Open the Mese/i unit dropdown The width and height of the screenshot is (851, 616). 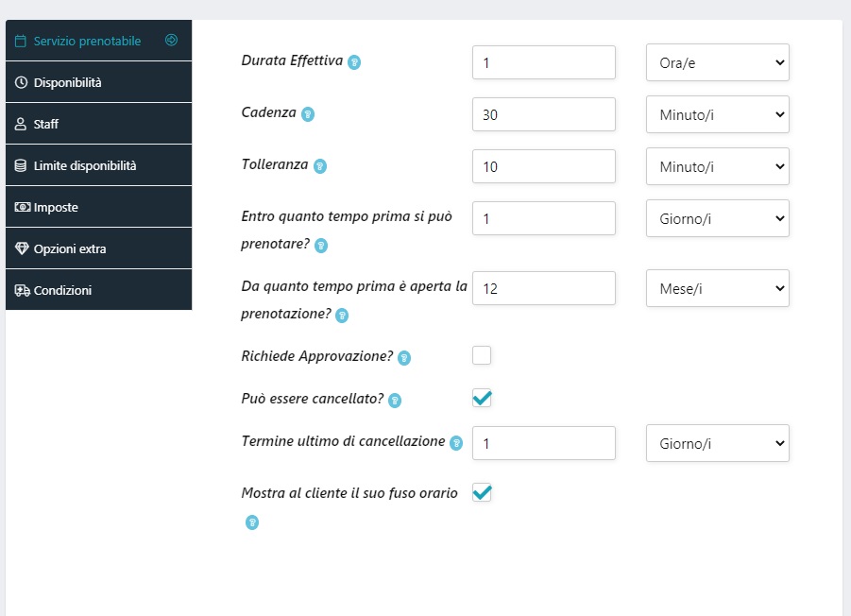[x=717, y=288]
